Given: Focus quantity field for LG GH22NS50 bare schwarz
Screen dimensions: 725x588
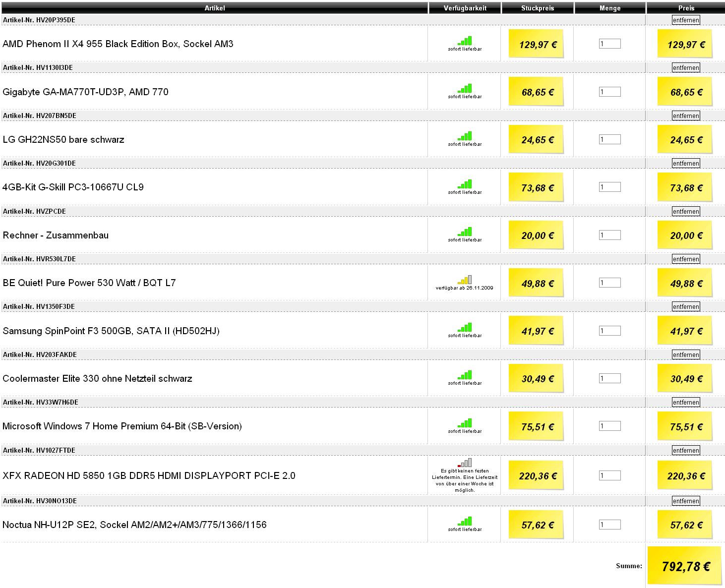Looking at the screenshot, I should (609, 139).
